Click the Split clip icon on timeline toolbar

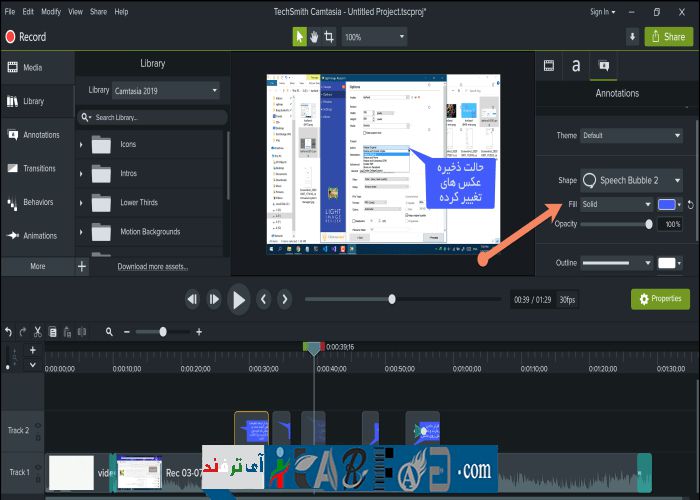81,331
